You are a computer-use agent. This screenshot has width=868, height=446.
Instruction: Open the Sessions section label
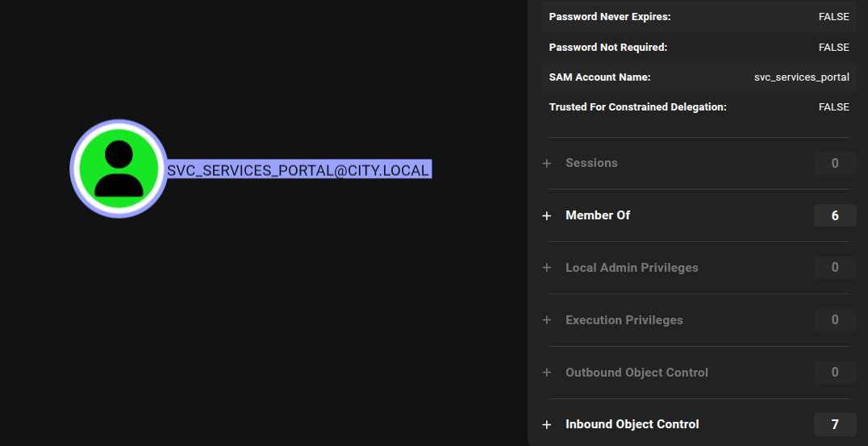[591, 163]
